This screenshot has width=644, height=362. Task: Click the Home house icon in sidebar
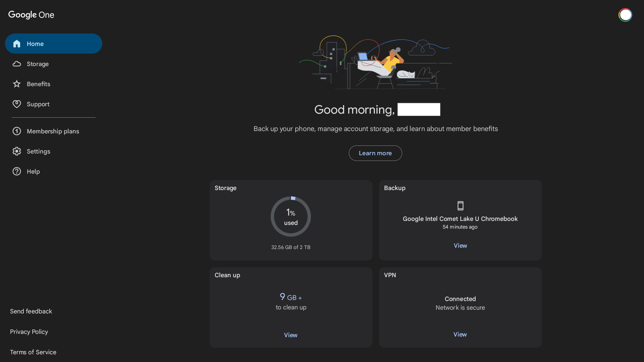pyautogui.click(x=17, y=44)
